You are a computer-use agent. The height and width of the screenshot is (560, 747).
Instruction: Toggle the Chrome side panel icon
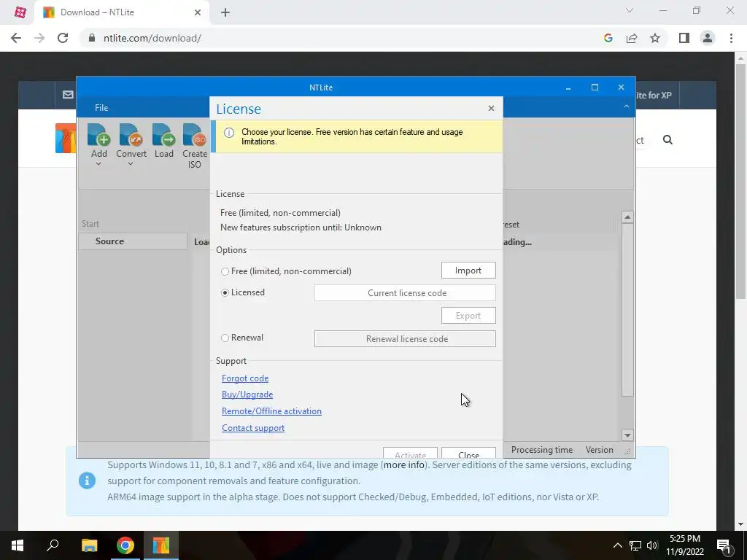click(x=684, y=38)
